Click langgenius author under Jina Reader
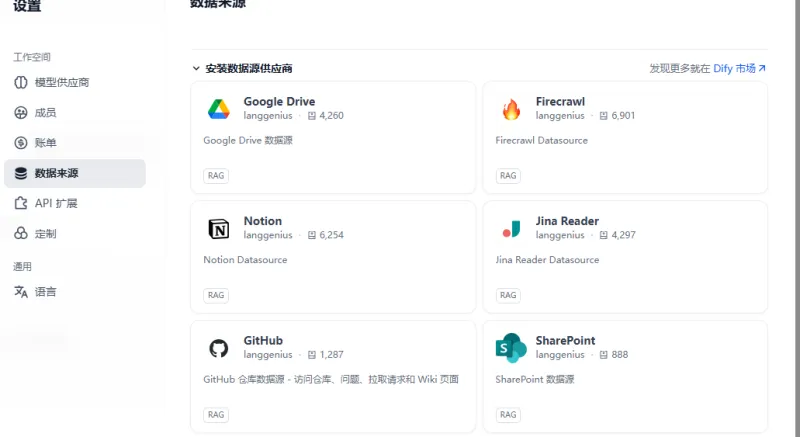This screenshot has width=800, height=437. click(560, 235)
